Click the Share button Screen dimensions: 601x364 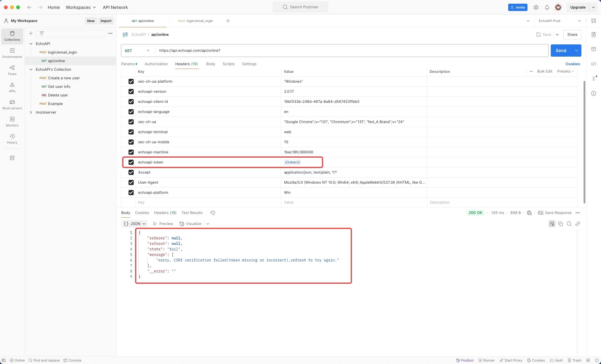point(572,35)
